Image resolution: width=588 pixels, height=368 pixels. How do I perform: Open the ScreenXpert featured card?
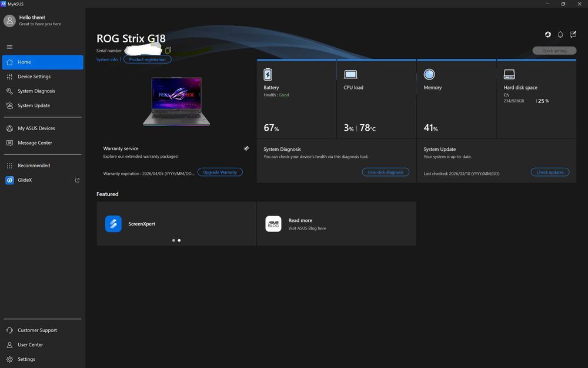coord(176,224)
